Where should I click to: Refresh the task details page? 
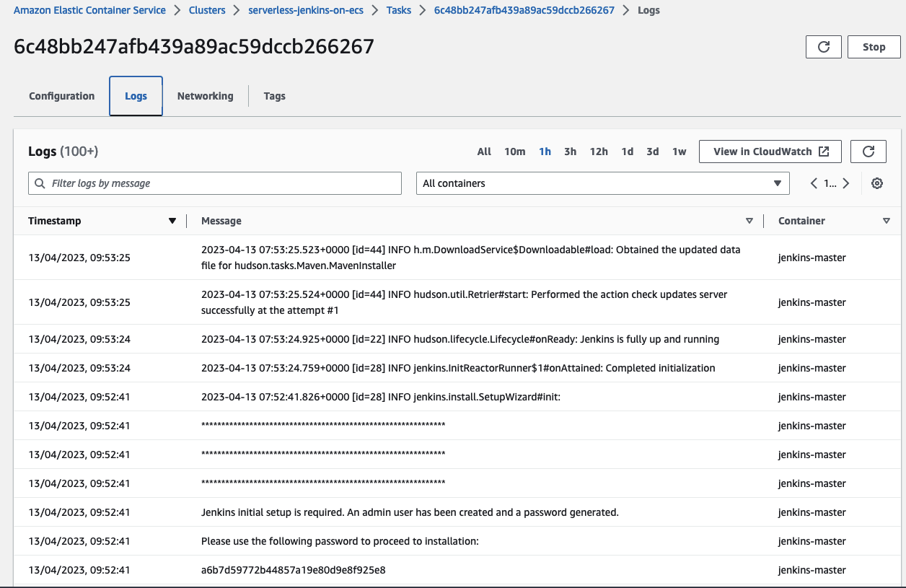(823, 46)
